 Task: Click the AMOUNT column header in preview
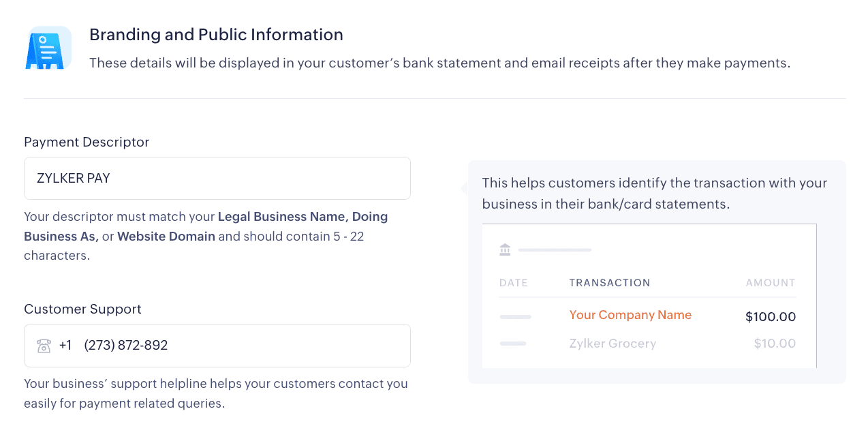tap(771, 283)
